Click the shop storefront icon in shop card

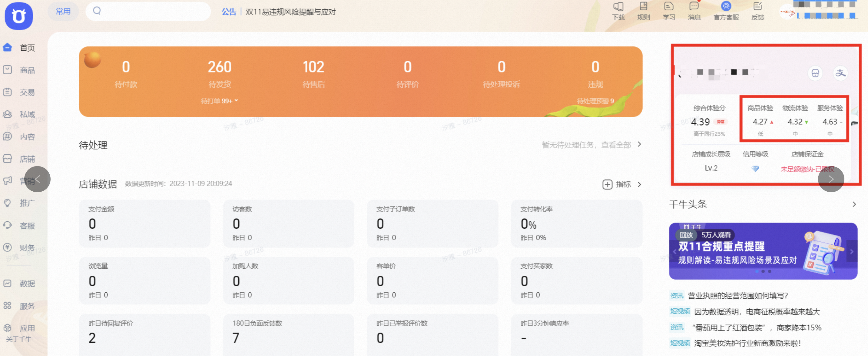coord(815,73)
